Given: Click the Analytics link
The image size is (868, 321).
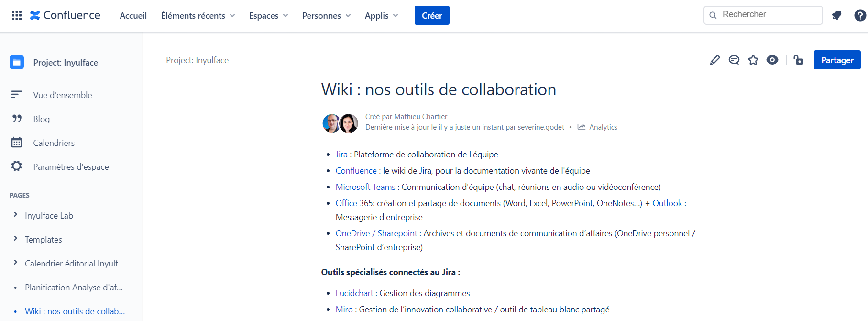Looking at the screenshot, I should [x=603, y=127].
